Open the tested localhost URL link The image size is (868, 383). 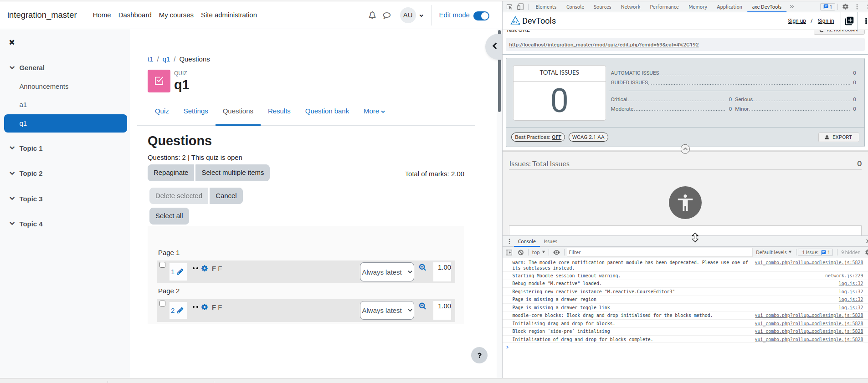tap(604, 45)
